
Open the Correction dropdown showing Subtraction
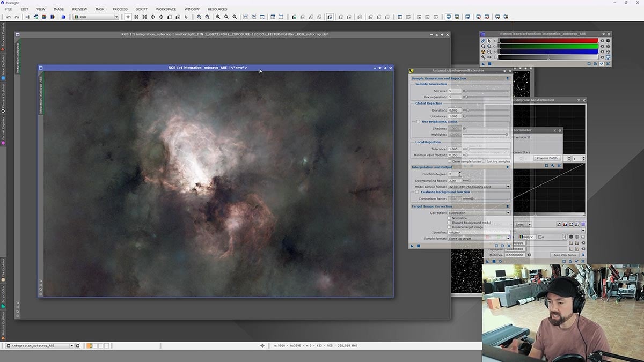coord(479,212)
